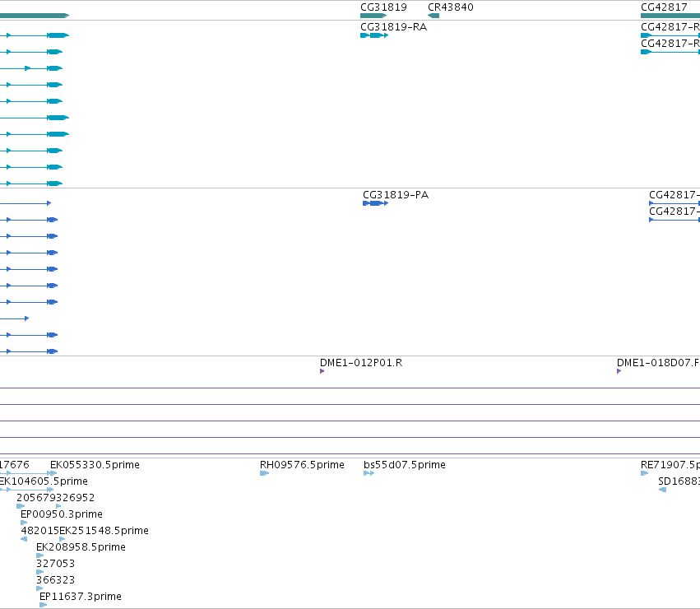This screenshot has height=609, width=700.
Task: Select the EK208958.5prime EST arrow
Action: click(x=39, y=556)
